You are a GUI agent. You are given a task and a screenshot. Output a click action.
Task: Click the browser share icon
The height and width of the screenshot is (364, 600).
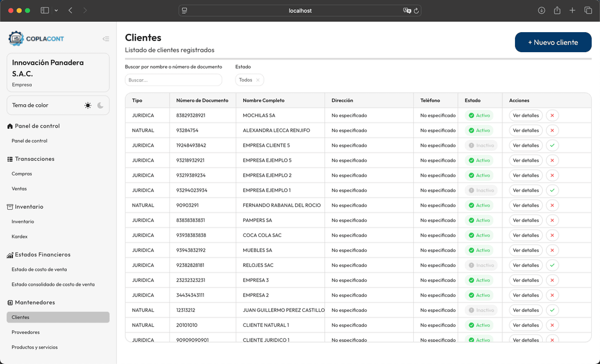pyautogui.click(x=557, y=11)
